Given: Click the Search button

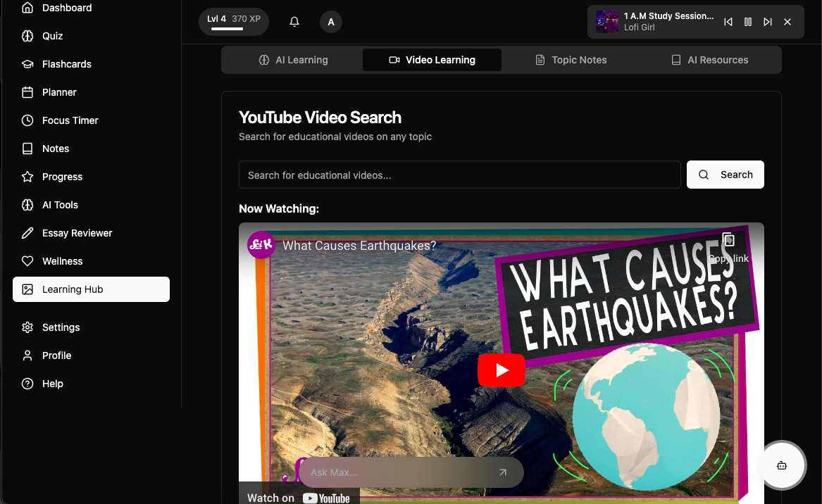Looking at the screenshot, I should (x=726, y=175).
